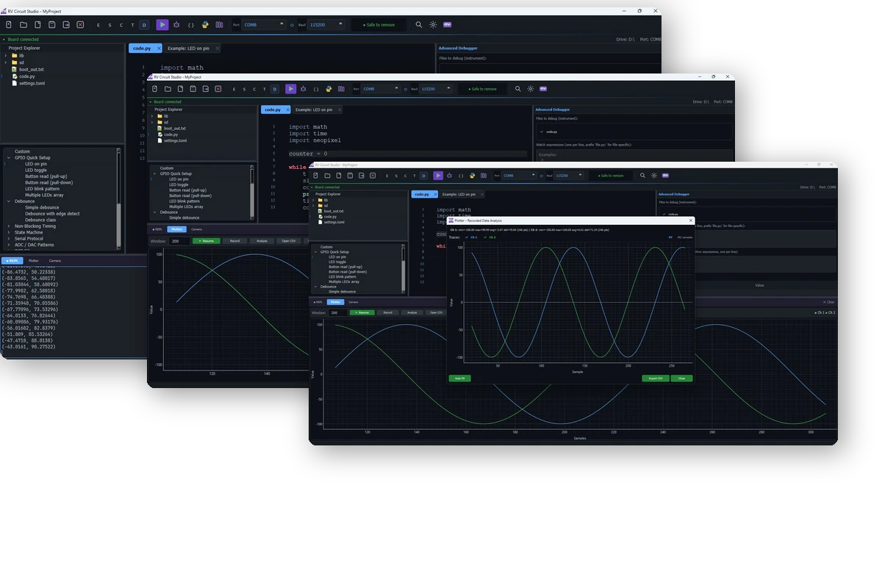Select the REPL tab in back window
The image size is (882, 588).
(12, 261)
